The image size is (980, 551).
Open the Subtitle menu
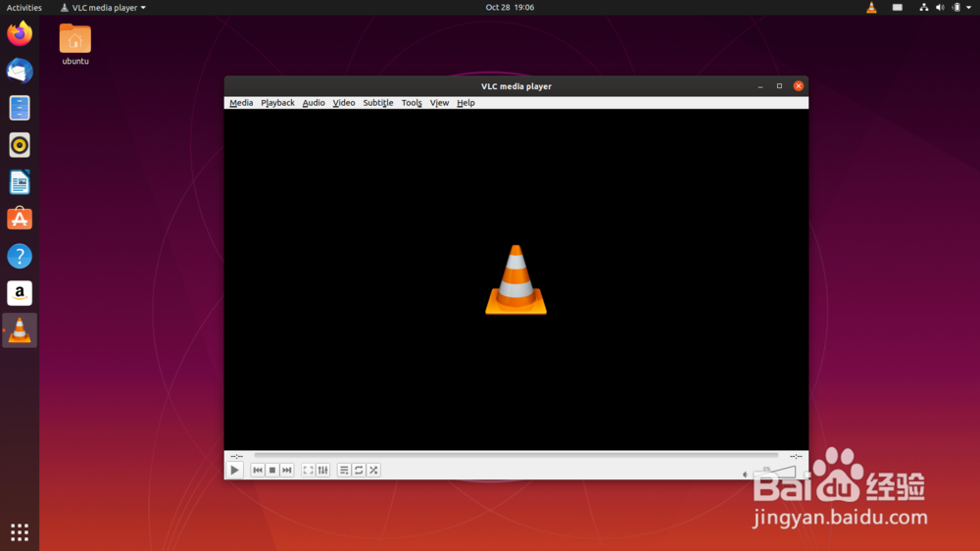(378, 103)
